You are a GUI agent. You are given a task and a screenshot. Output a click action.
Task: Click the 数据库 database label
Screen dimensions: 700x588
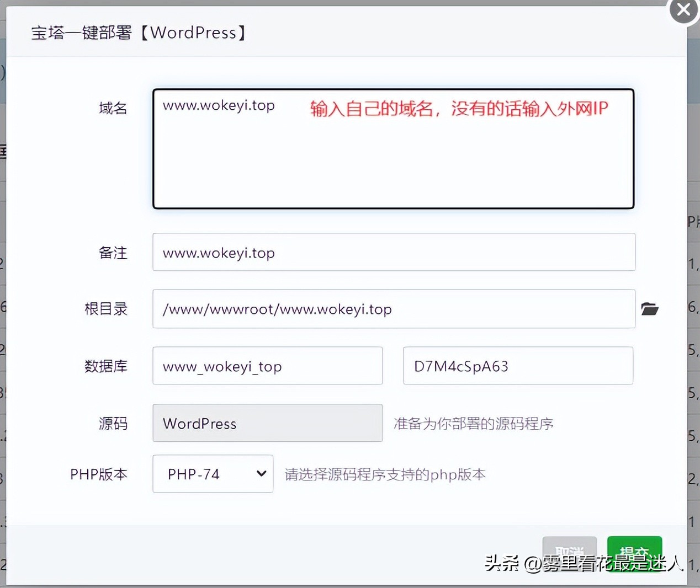pyautogui.click(x=106, y=366)
